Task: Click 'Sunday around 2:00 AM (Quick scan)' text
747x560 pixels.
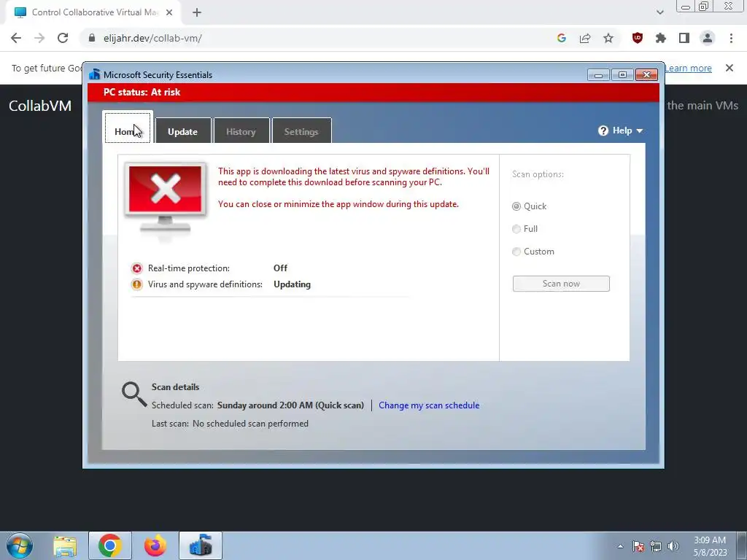Action: tap(290, 405)
